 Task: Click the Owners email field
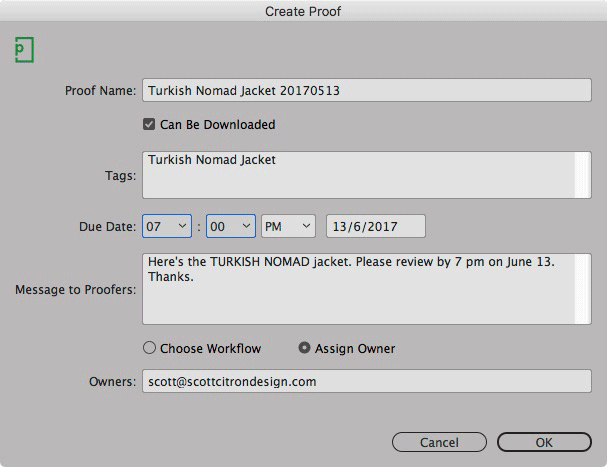coord(367,381)
